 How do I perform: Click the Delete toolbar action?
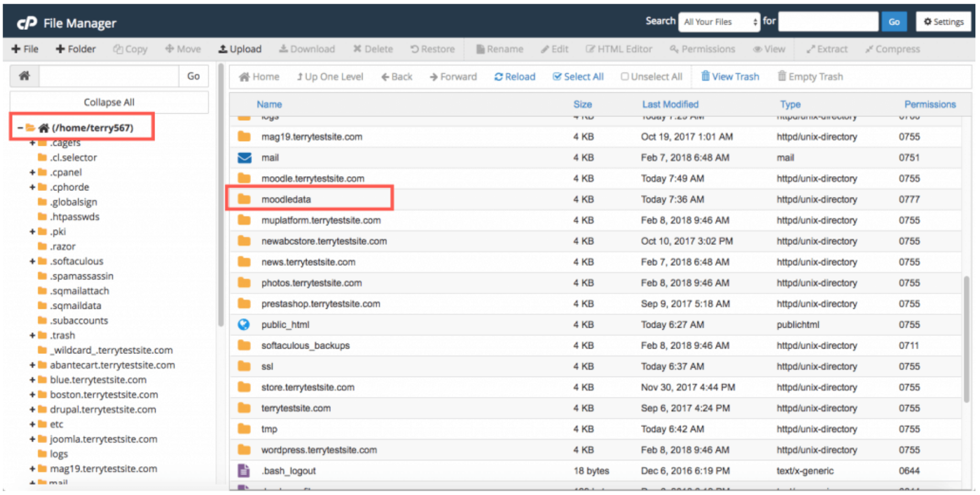373,49
